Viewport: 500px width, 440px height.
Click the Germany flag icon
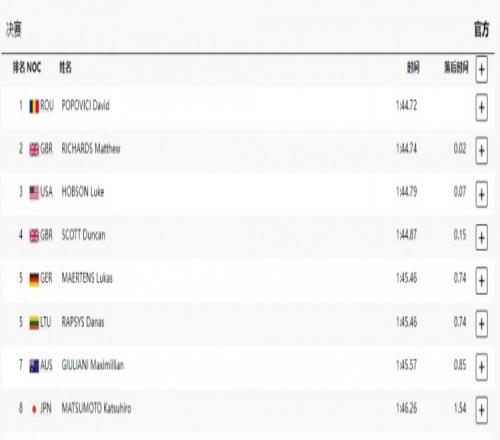[34, 279]
